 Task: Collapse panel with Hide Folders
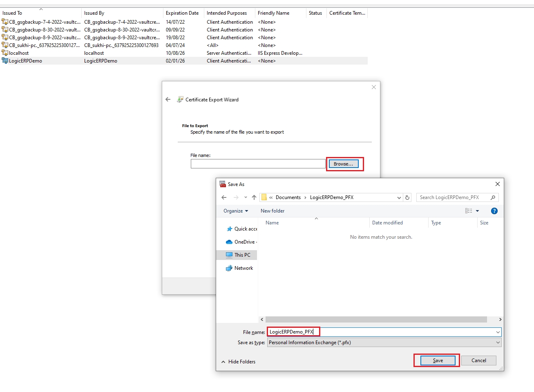[x=238, y=362]
